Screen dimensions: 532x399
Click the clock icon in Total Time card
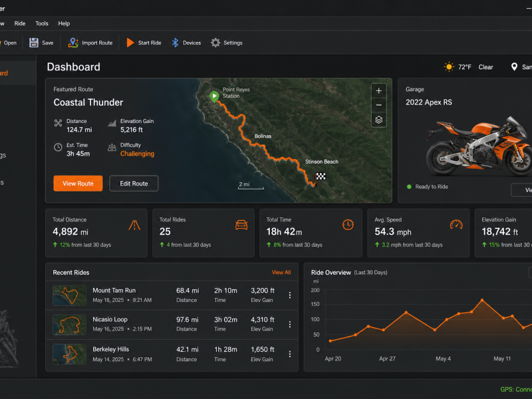tap(348, 225)
